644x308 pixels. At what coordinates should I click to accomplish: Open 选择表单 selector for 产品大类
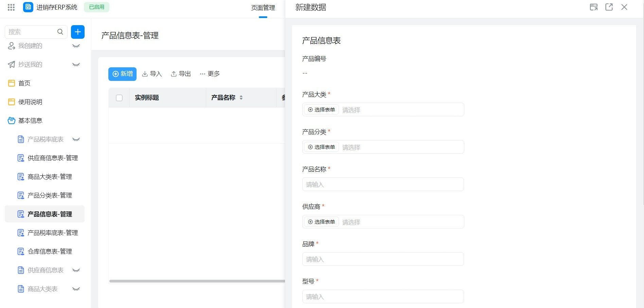321,109
